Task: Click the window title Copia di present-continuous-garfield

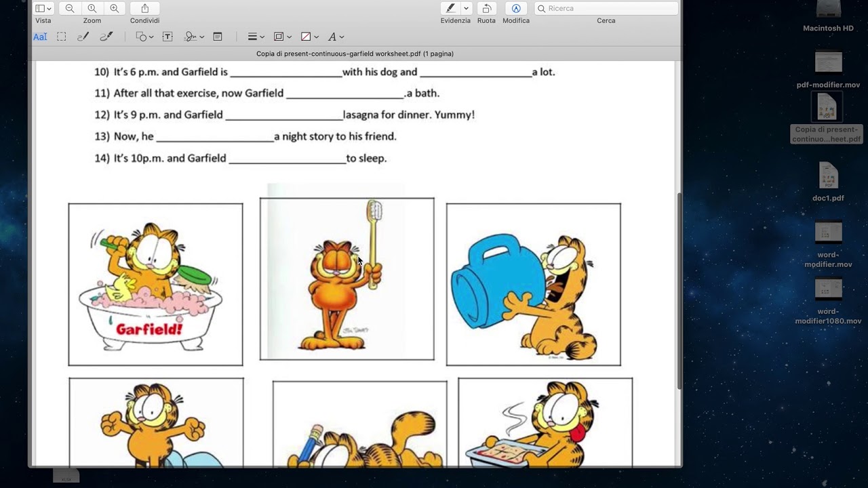Action: pos(355,54)
